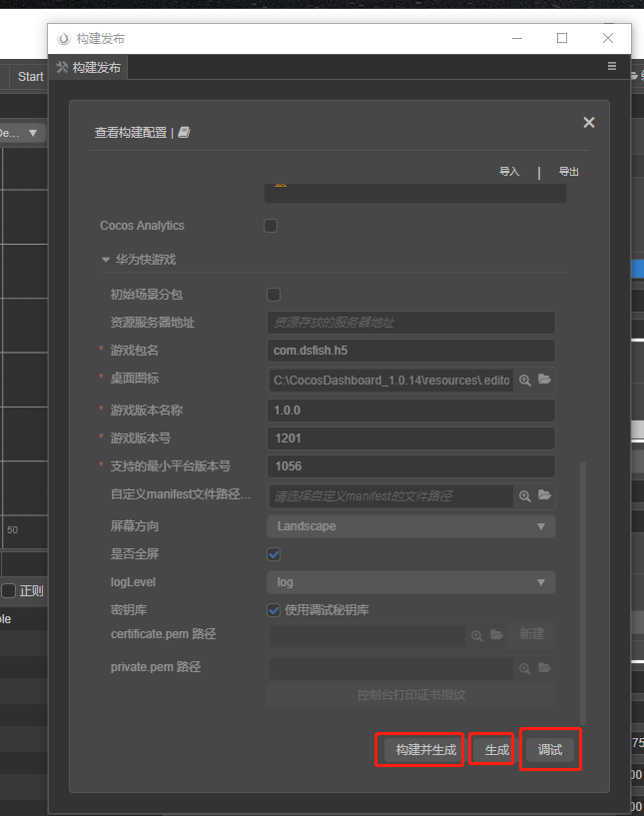644x816 pixels.
Task: Browse folder for desktop icon path
Action: (x=544, y=380)
